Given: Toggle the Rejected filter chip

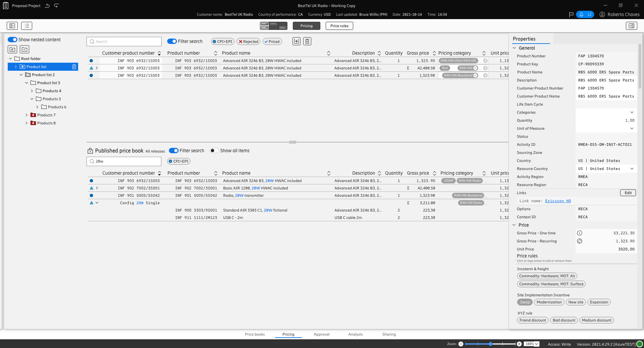Looking at the screenshot, I should coord(248,42).
